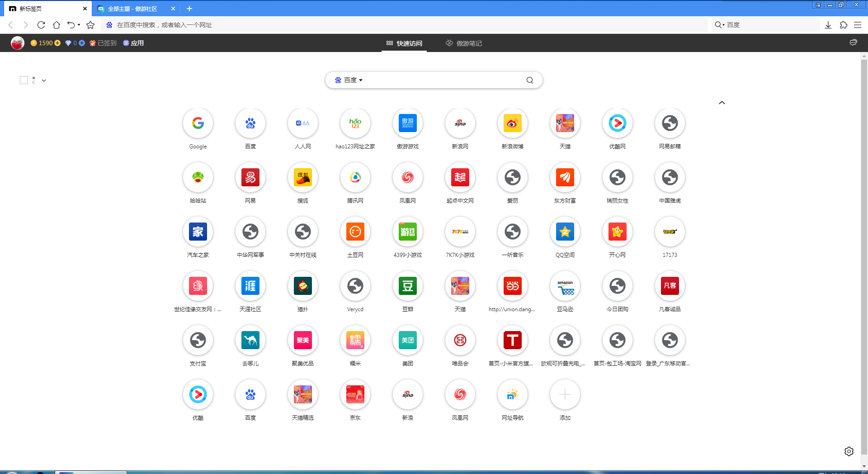The width and height of the screenshot is (868, 474).
Task: Open the hamburger main menu
Action: pos(858,25)
